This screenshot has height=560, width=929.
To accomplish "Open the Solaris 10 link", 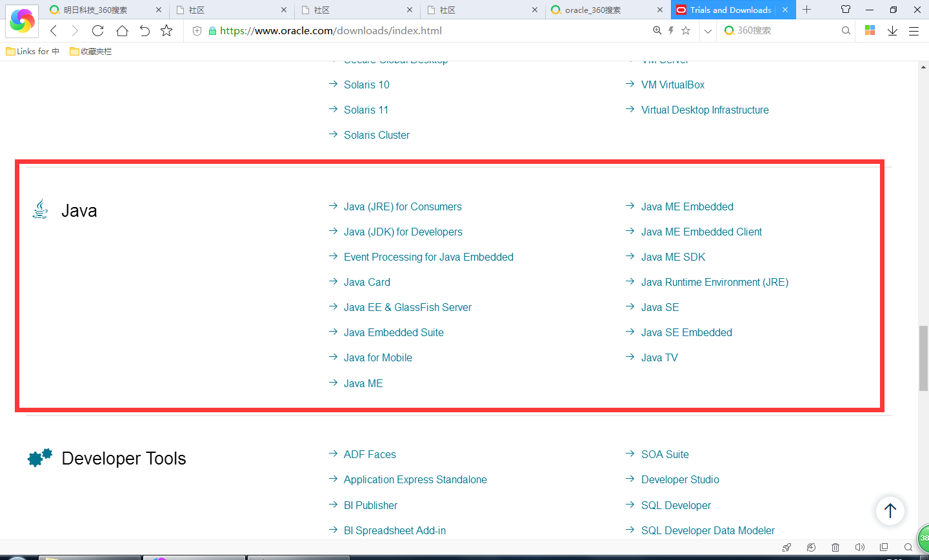I will [x=366, y=85].
